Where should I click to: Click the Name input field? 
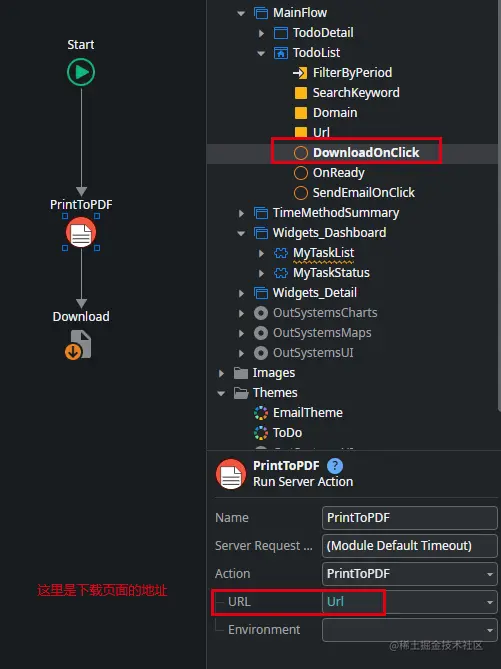[410, 518]
